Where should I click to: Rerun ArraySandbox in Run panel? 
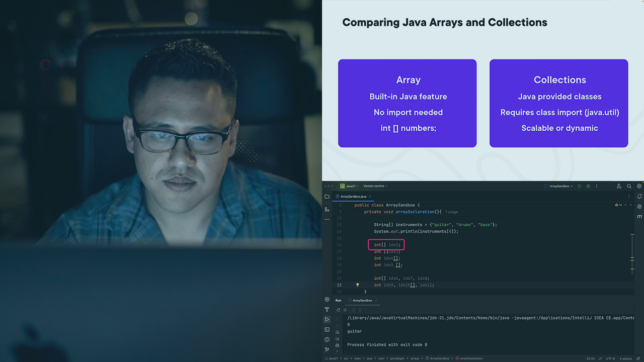[x=338, y=310]
